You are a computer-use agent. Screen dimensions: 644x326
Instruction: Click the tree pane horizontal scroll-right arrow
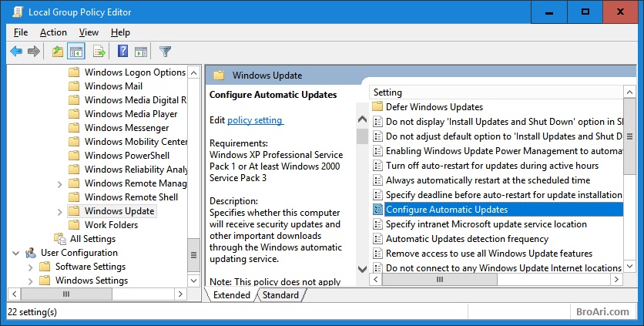[x=180, y=294]
